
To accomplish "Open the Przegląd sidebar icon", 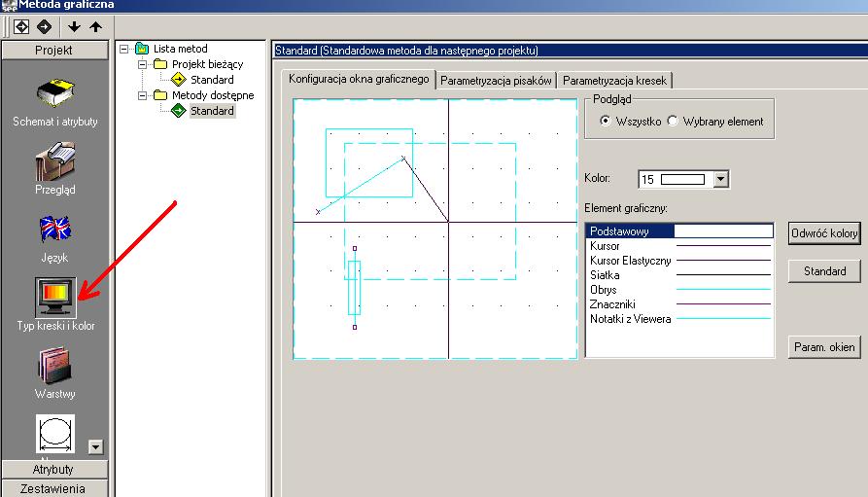I will (x=55, y=161).
